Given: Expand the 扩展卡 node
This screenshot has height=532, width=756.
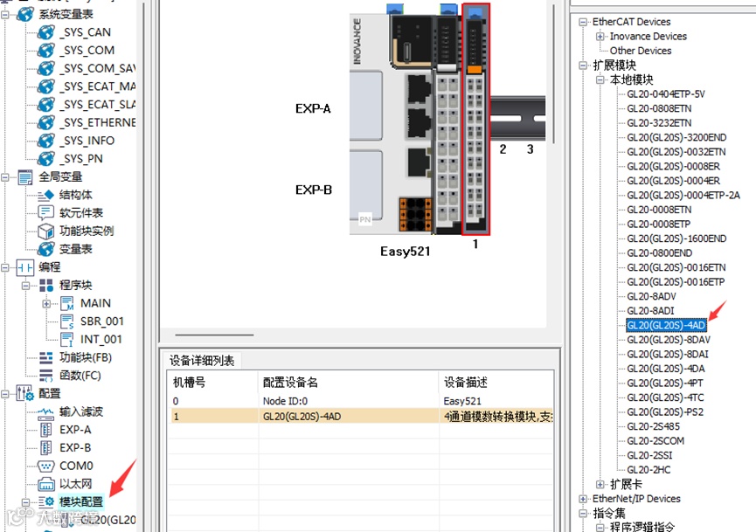Looking at the screenshot, I should (x=600, y=484).
